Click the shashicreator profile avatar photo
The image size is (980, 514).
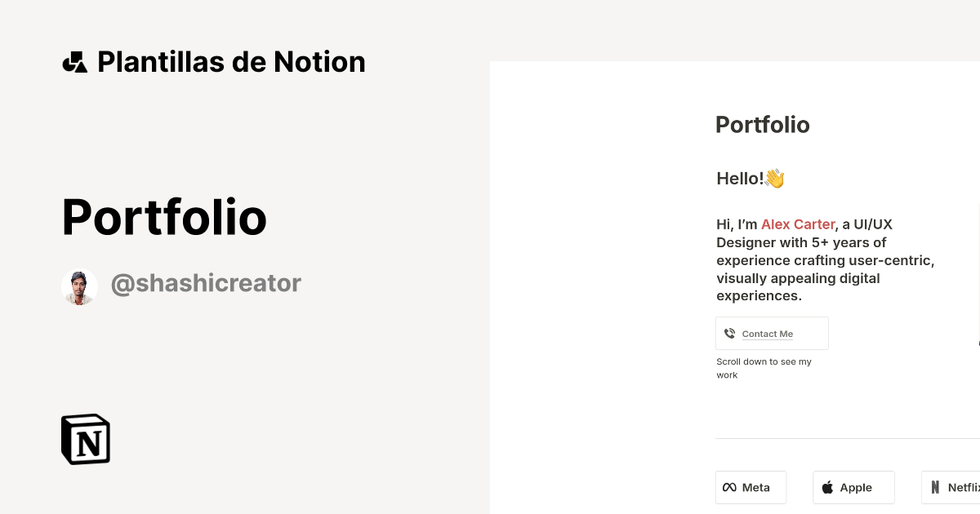[x=79, y=286]
